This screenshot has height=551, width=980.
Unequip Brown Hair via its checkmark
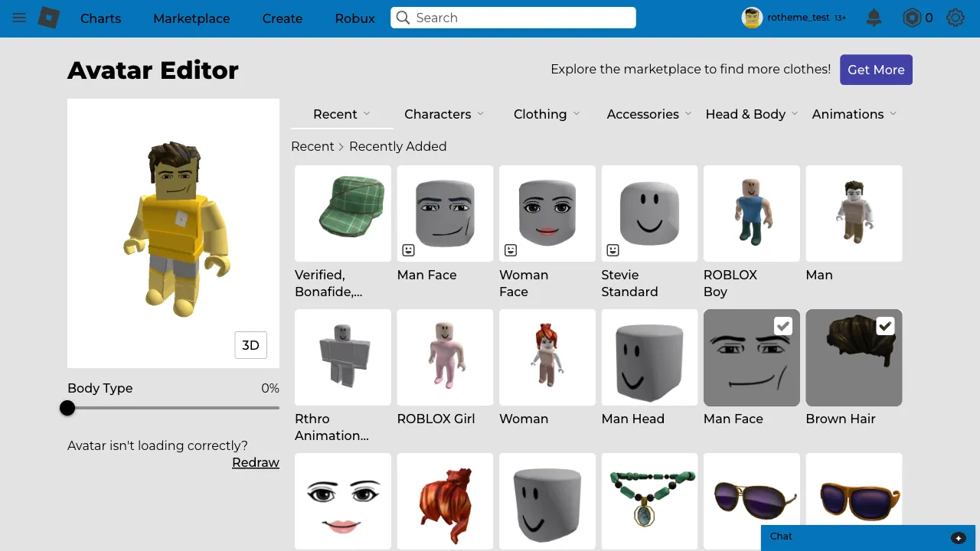886,326
